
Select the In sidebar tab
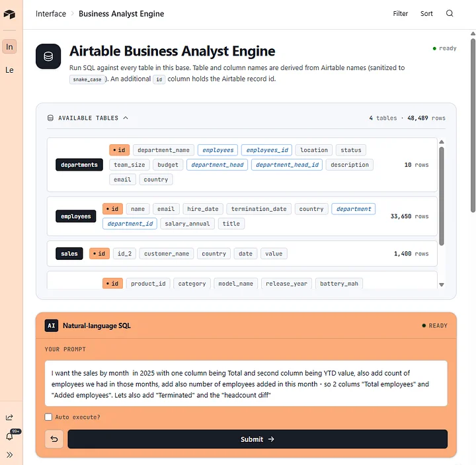click(x=9, y=46)
